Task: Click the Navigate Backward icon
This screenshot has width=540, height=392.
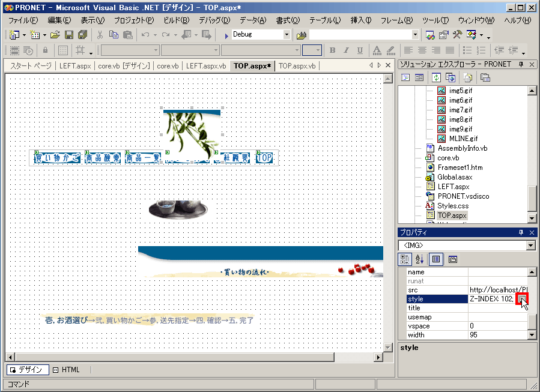Action: [x=186, y=34]
